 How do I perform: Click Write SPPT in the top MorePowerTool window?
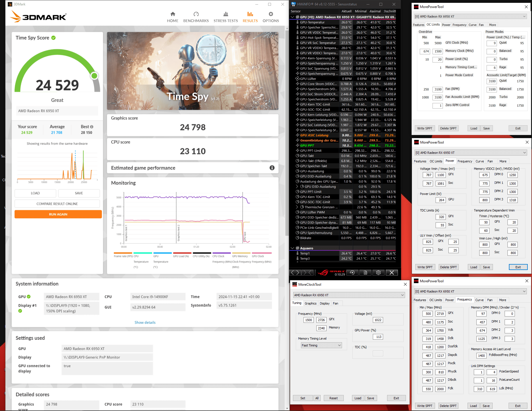click(425, 128)
